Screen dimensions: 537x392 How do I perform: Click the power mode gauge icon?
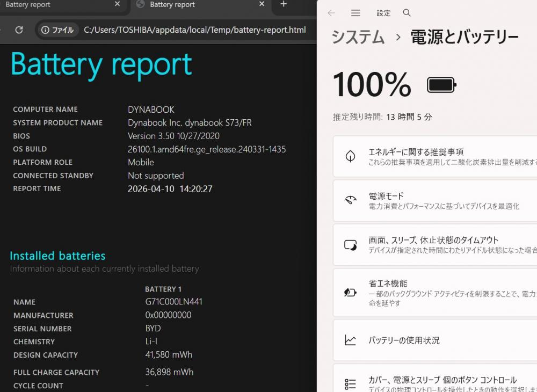click(x=350, y=200)
